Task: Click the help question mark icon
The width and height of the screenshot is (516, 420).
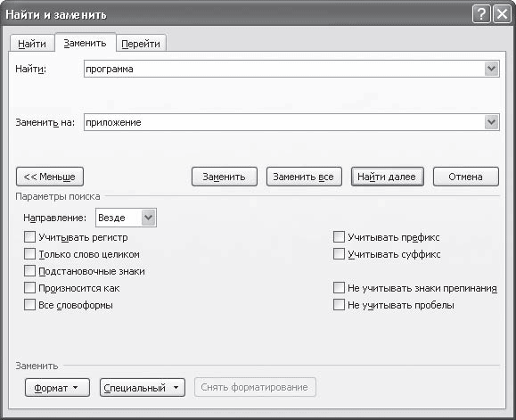Action: (x=480, y=14)
